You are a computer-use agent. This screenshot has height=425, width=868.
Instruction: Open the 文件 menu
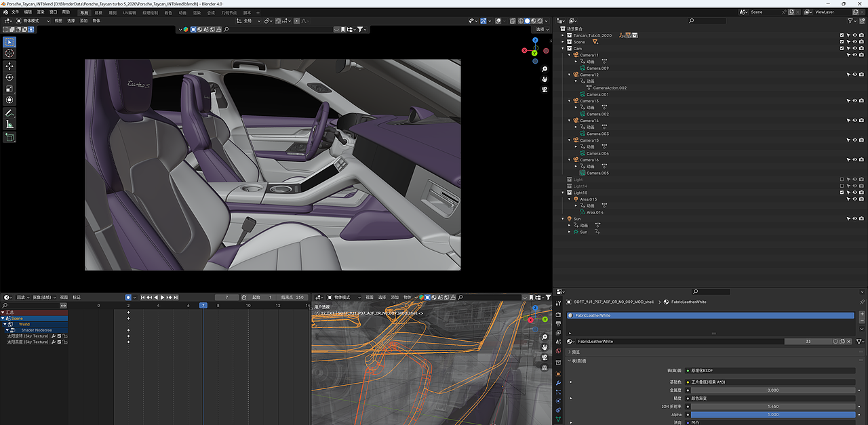(15, 12)
